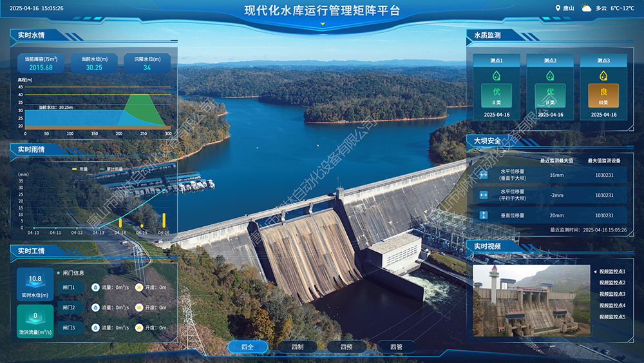Image resolution: width=644 pixels, height=363 pixels.
Task: Select 闸门3 in the gate information list
Action: [69, 328]
